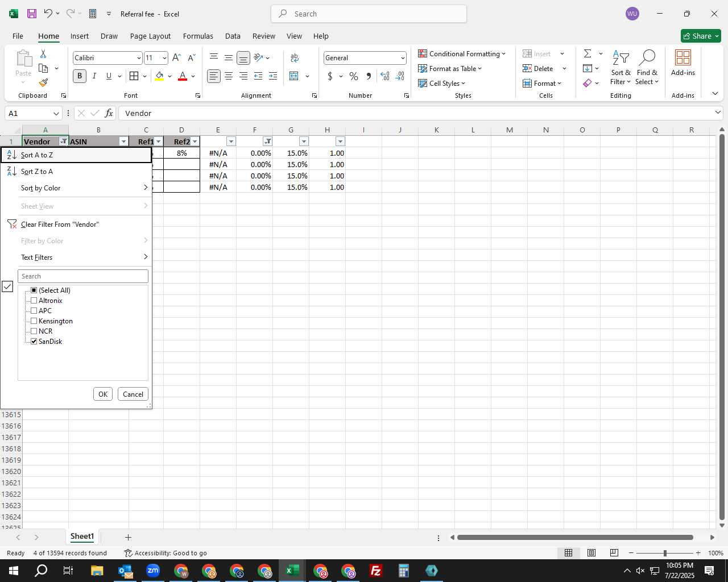Open the font size dropdown
The height and width of the screenshot is (582, 728).
(x=164, y=58)
